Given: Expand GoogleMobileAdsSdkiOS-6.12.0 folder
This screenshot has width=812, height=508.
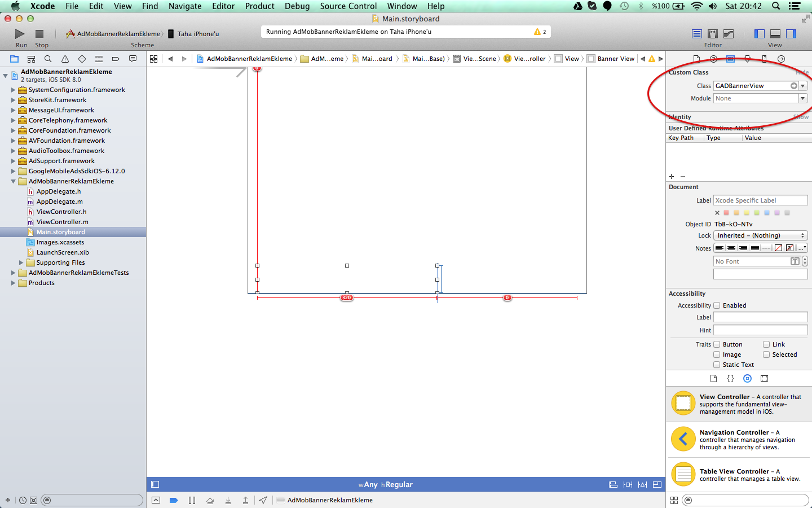Looking at the screenshot, I should coord(13,171).
